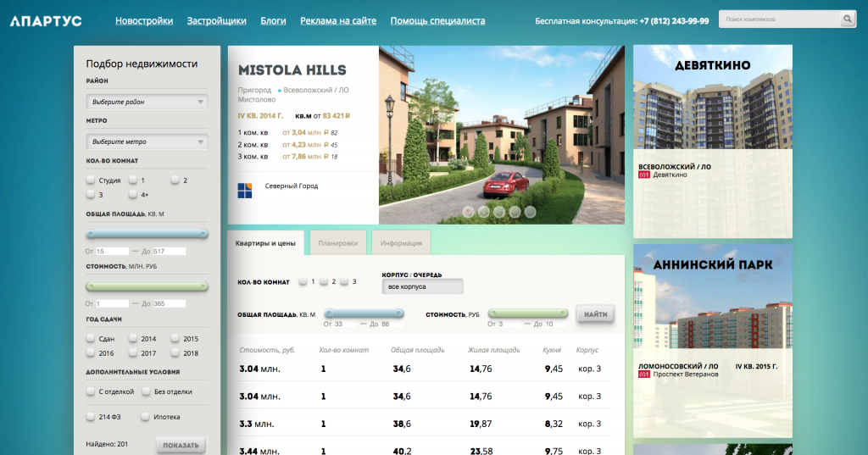Click the metro icon beside Девяткино
868x455 pixels.
644,175
